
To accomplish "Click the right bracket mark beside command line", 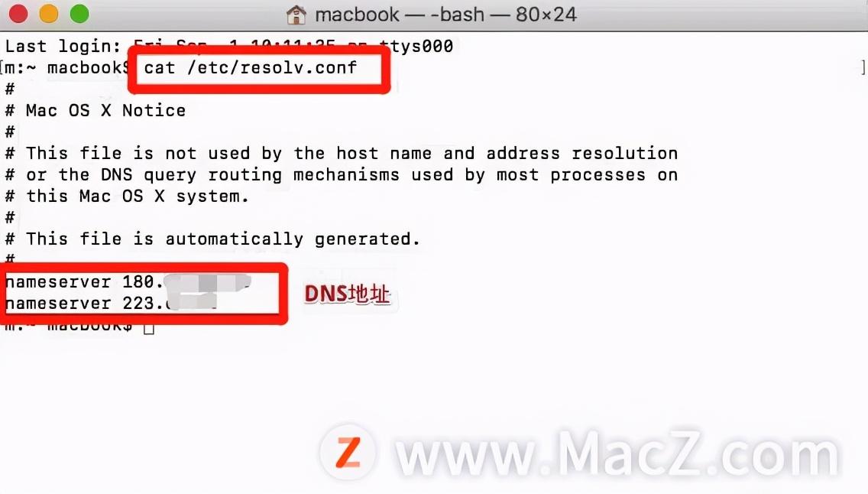I will [x=863, y=68].
